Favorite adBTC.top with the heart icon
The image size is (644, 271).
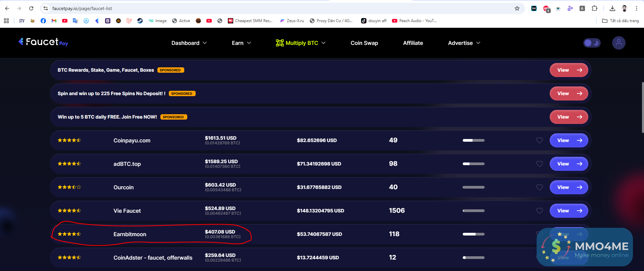click(x=539, y=164)
